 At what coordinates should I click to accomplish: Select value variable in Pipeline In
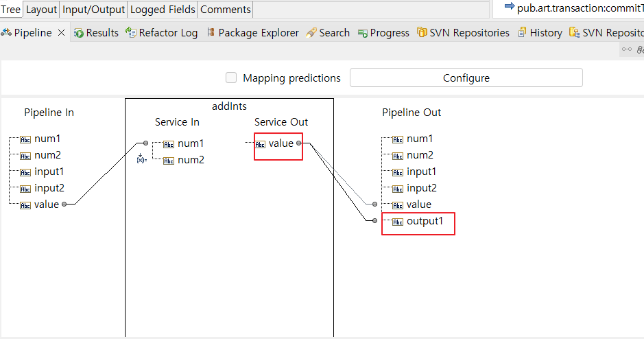47,204
